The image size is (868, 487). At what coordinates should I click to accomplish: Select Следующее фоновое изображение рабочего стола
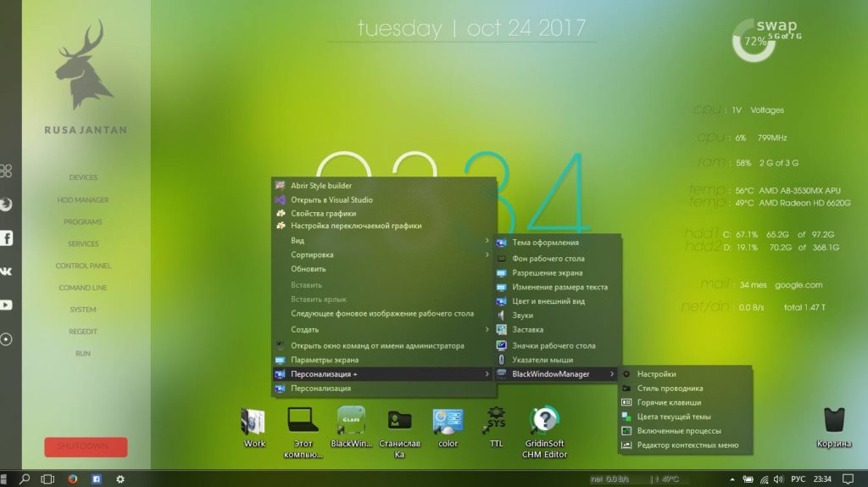pyautogui.click(x=384, y=314)
